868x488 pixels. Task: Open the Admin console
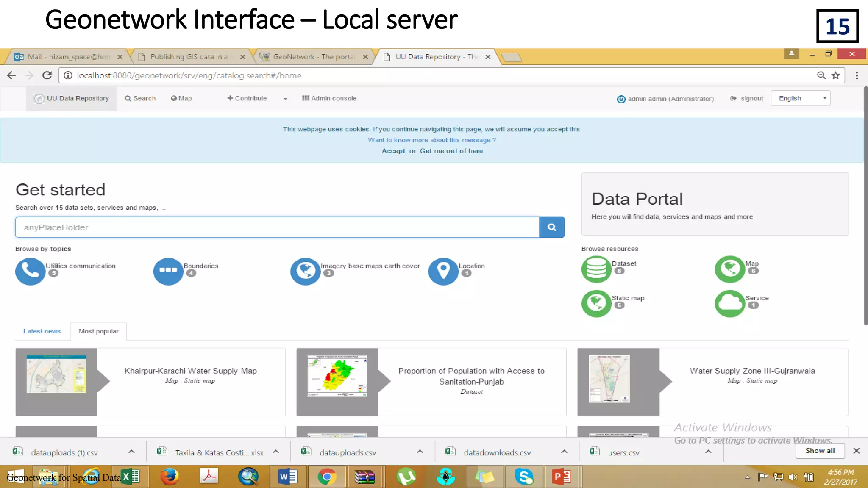click(329, 98)
